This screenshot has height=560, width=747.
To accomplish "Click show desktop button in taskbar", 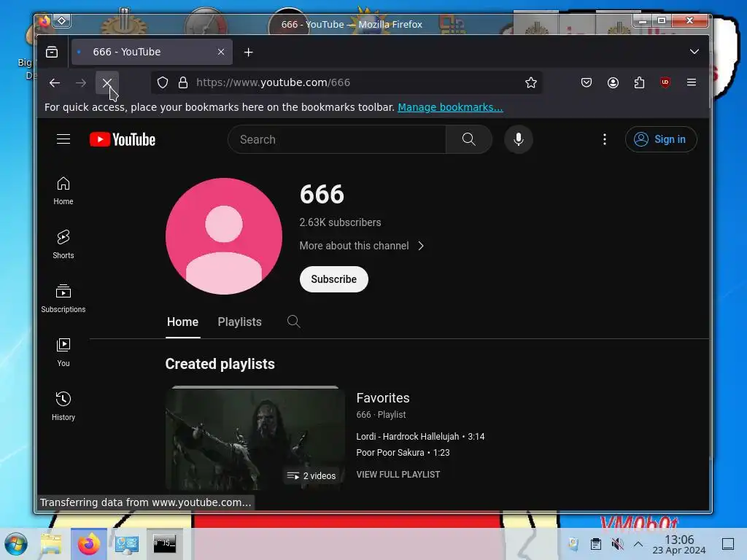I will coord(727,544).
